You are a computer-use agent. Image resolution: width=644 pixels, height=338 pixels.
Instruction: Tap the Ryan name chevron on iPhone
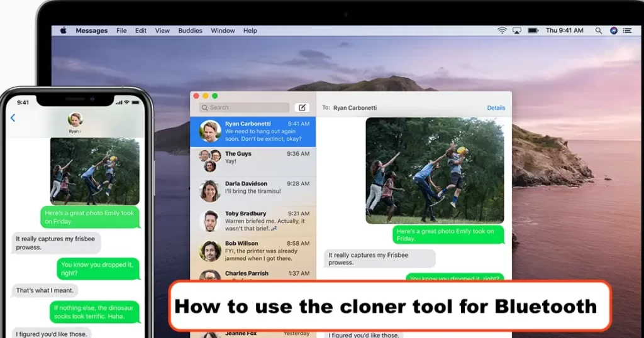point(74,131)
